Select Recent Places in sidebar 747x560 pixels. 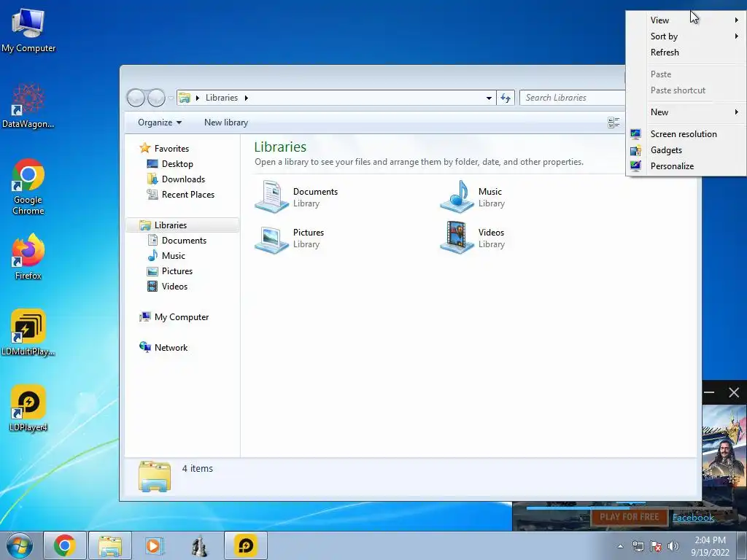click(187, 194)
